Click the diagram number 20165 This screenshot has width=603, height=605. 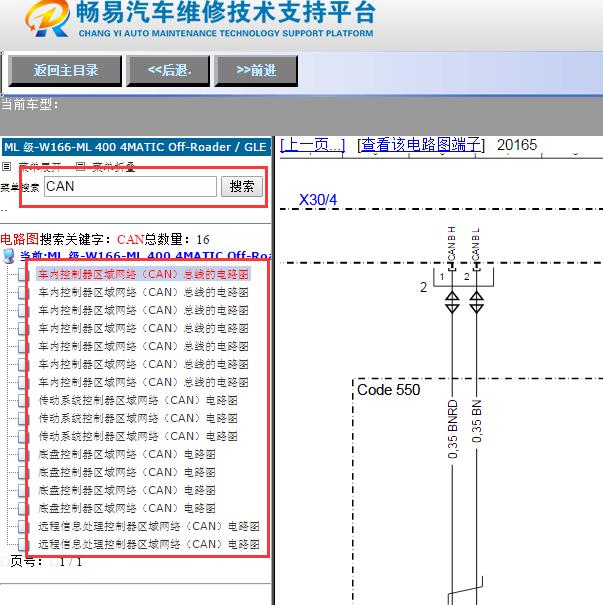point(517,145)
